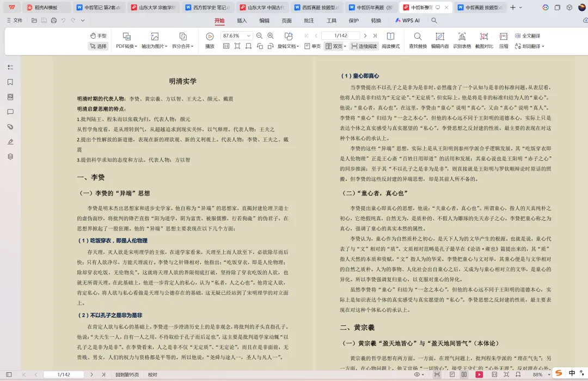This screenshot has height=381, width=588.
Task: Compress the PDF (压缩)
Action: (x=504, y=40)
